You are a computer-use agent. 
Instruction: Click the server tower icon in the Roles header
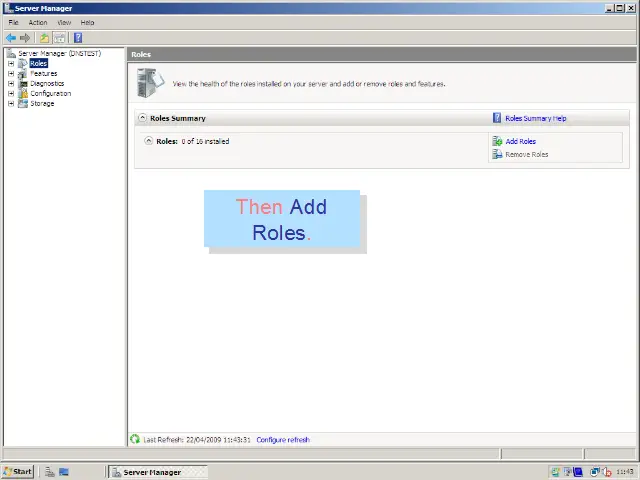click(150, 83)
